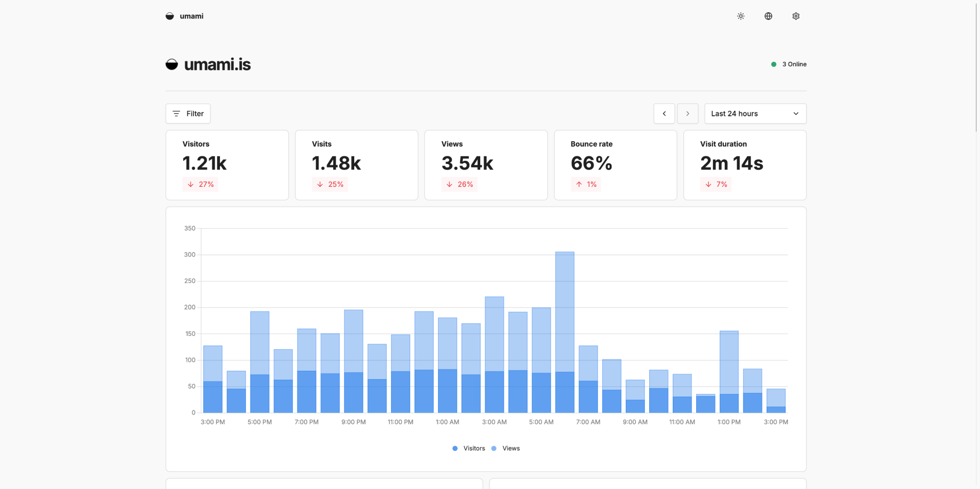Viewport: 980px width, 489px height.
Task: Click the Visitors metric card
Action: point(227,165)
